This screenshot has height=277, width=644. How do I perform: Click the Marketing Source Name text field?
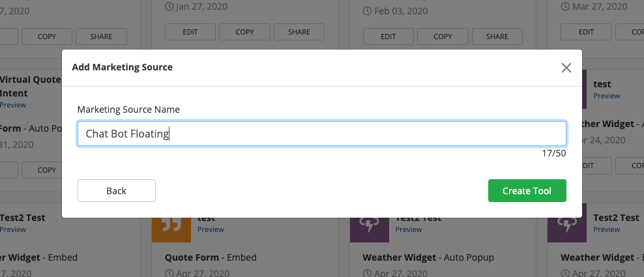coord(321,134)
